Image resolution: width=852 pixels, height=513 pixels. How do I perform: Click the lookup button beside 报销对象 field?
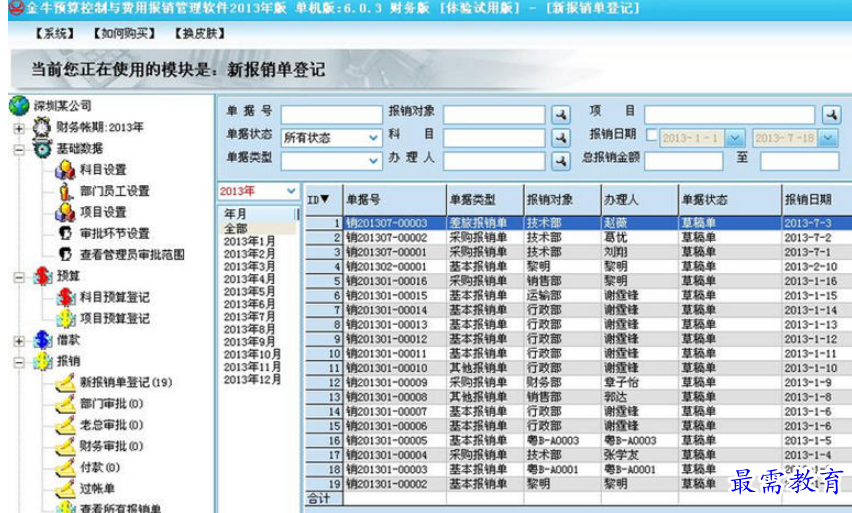pyautogui.click(x=561, y=114)
